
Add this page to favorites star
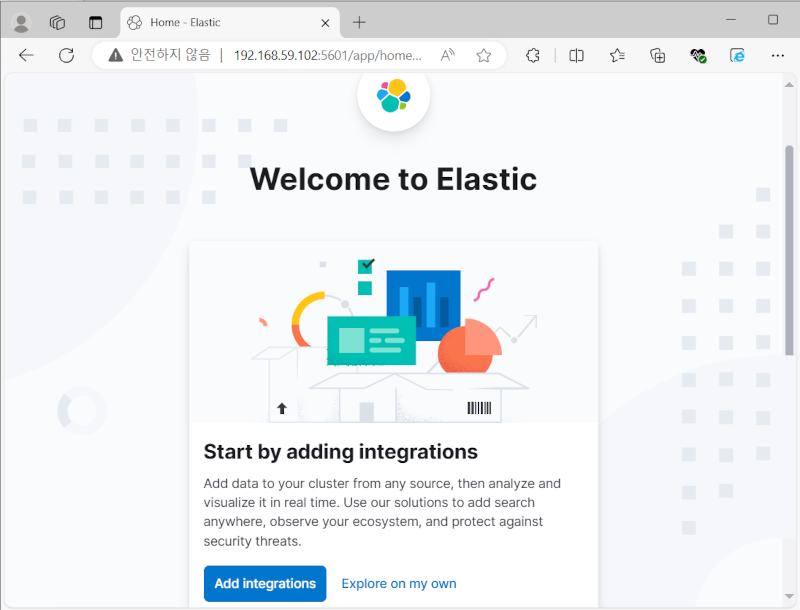coord(484,55)
